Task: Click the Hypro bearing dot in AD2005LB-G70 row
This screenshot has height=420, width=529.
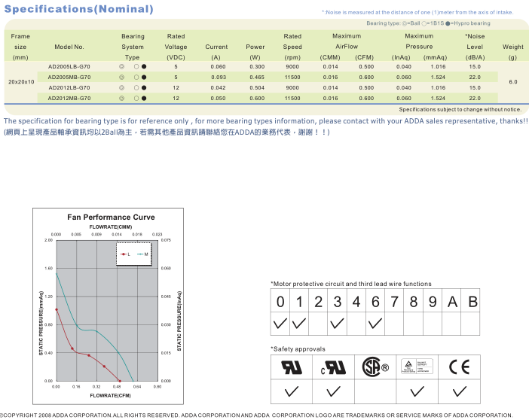Action: tap(144, 67)
